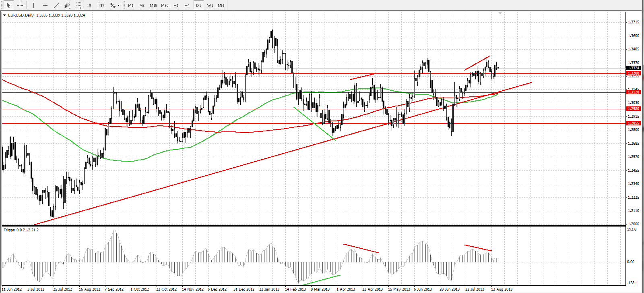Viewport: 644px width, 293px height.
Task: Click the 1.2000 price axis label
Action: 634,224
